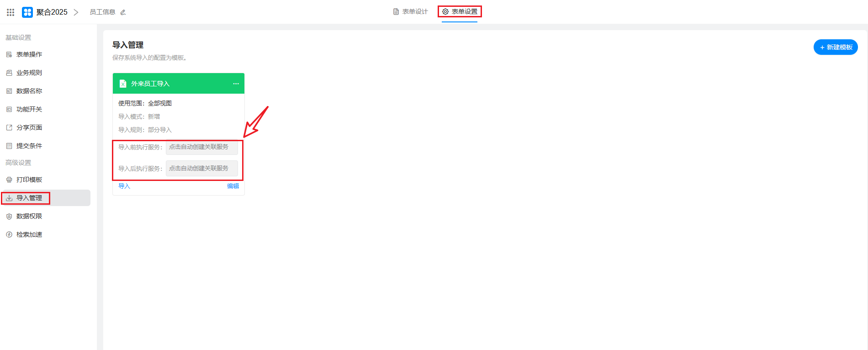
Task: Select the 表单设置 tab
Action: (460, 12)
